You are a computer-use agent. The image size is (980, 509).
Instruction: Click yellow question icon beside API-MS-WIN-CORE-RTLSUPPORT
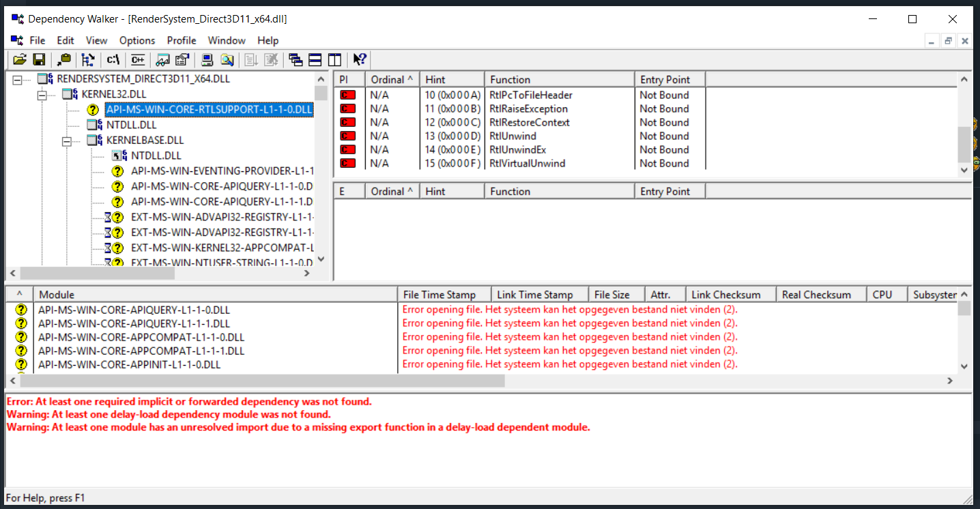[x=94, y=109]
